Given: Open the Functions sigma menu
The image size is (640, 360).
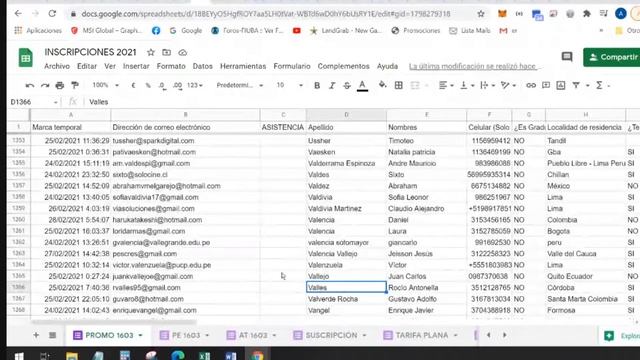Looking at the screenshot, I should coord(599,85).
